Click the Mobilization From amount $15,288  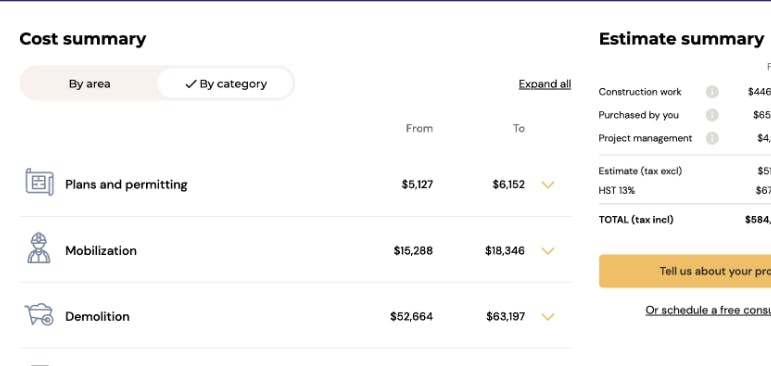(x=413, y=251)
